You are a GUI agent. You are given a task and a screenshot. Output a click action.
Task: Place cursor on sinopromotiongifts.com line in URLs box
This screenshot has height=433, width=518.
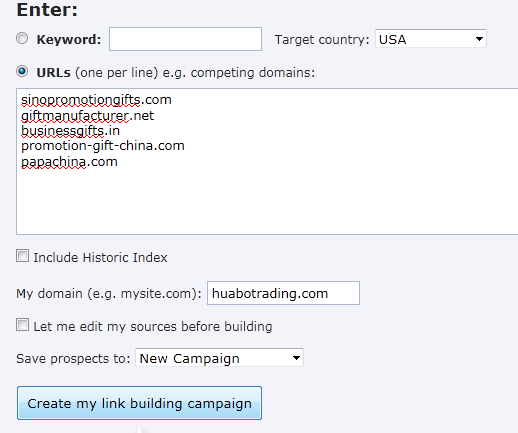coord(96,100)
